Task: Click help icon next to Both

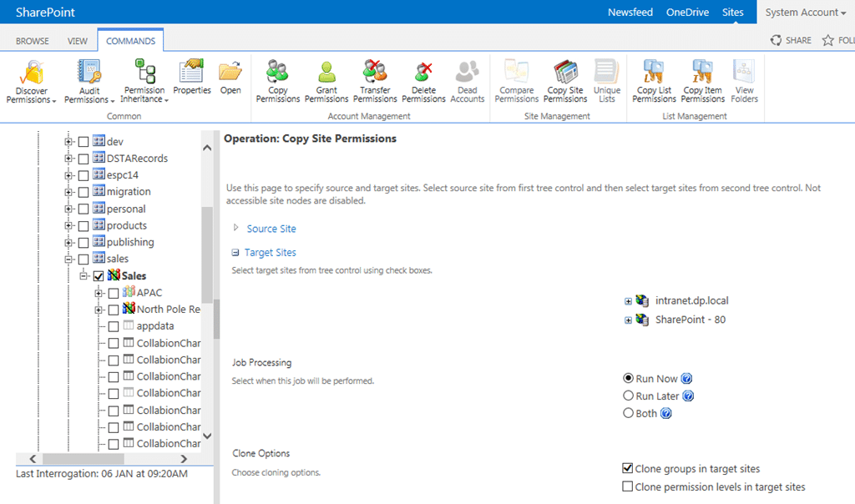Action: [665, 414]
